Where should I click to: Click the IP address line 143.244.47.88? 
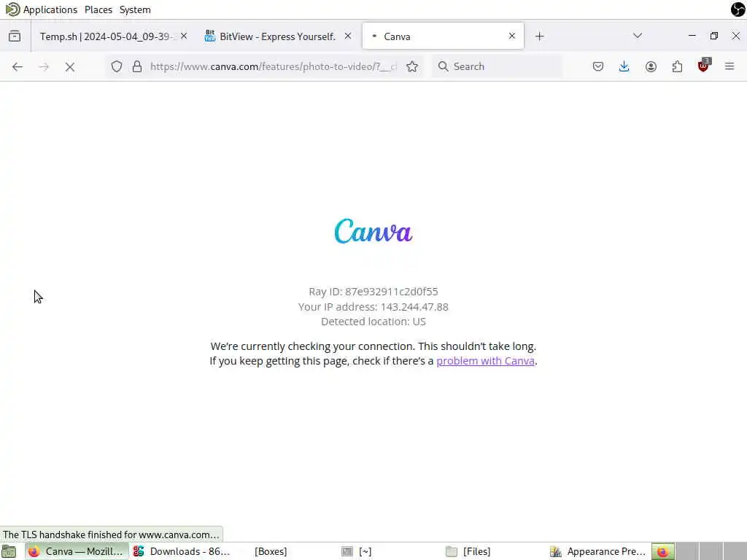point(373,307)
